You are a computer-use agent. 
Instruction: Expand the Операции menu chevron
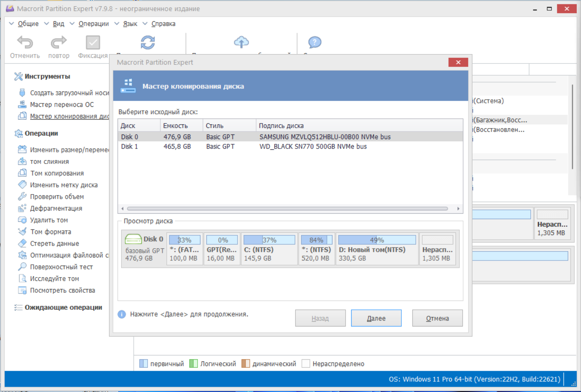[x=72, y=24]
